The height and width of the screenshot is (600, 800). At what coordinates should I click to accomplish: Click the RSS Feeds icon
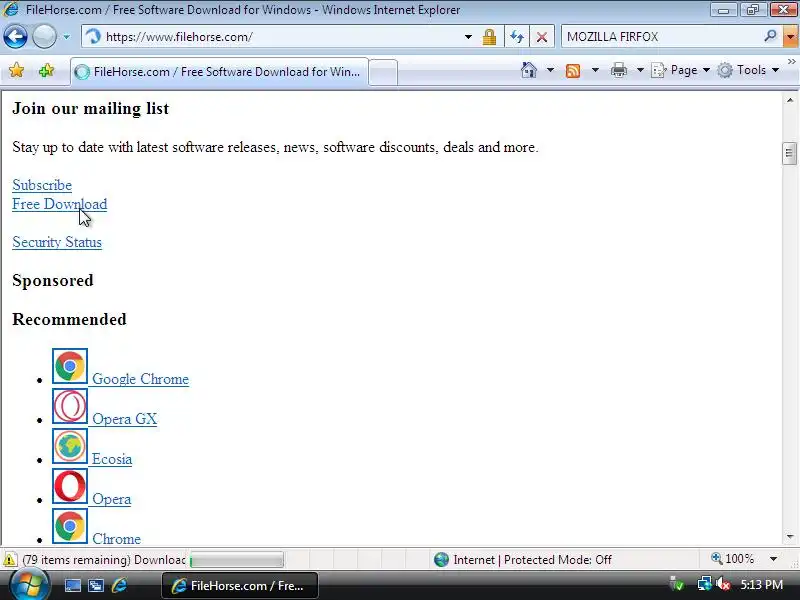(x=573, y=70)
